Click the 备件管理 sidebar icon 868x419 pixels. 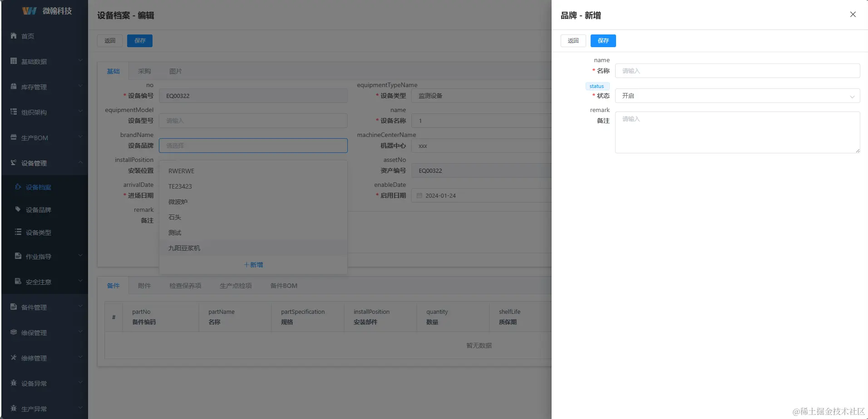point(14,307)
